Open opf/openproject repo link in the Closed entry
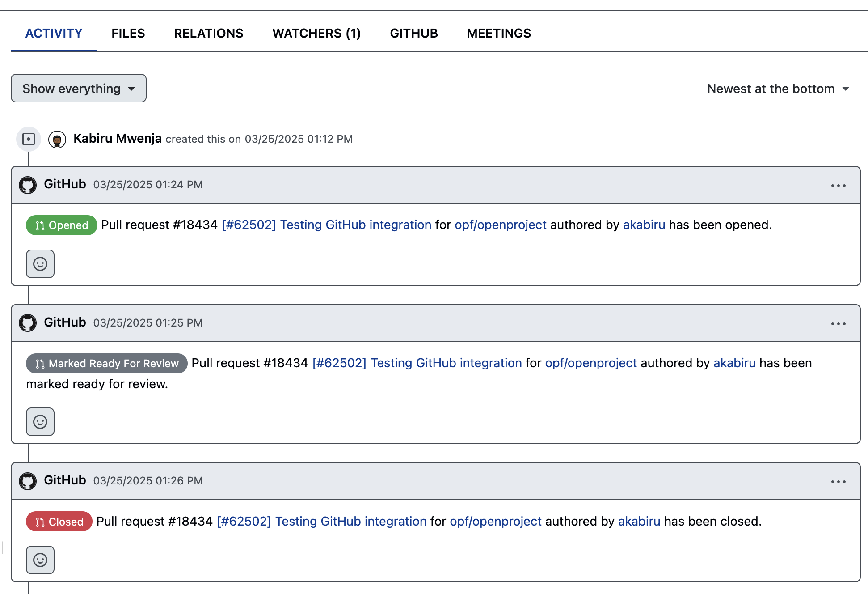 click(x=495, y=521)
